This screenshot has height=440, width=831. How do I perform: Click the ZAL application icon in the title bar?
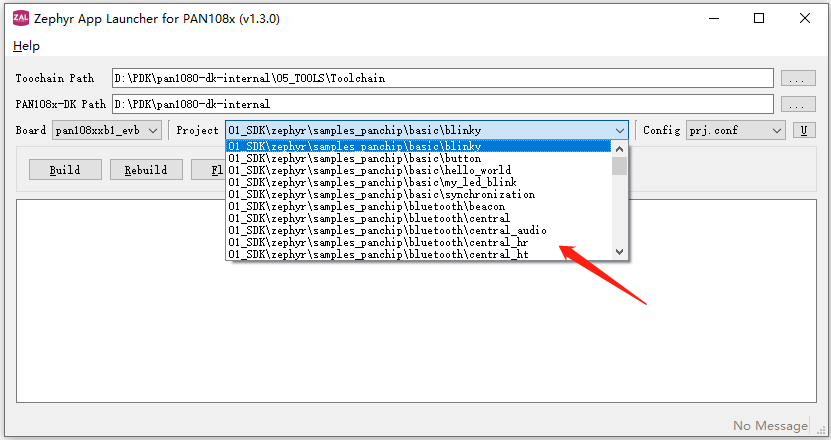tap(21, 18)
